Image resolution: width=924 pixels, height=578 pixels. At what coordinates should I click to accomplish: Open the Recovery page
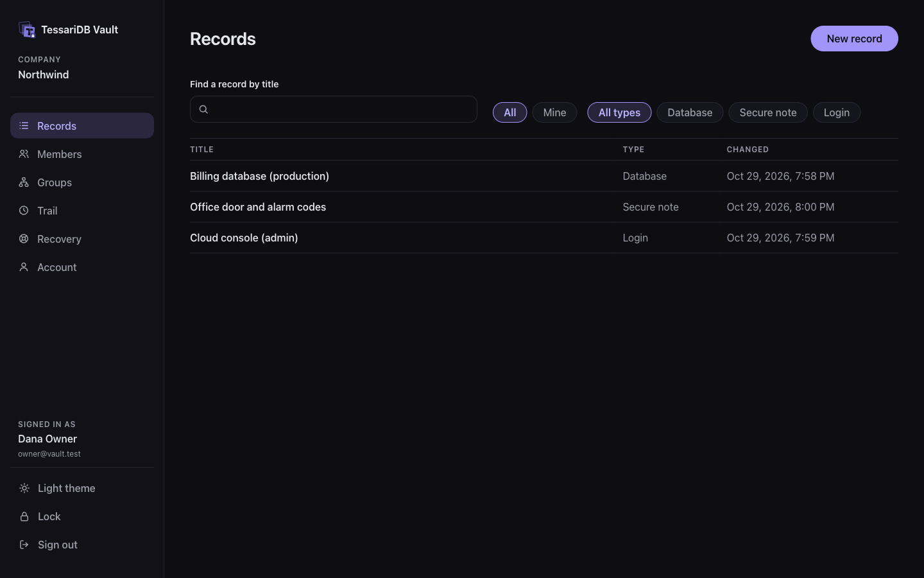[x=82, y=239]
